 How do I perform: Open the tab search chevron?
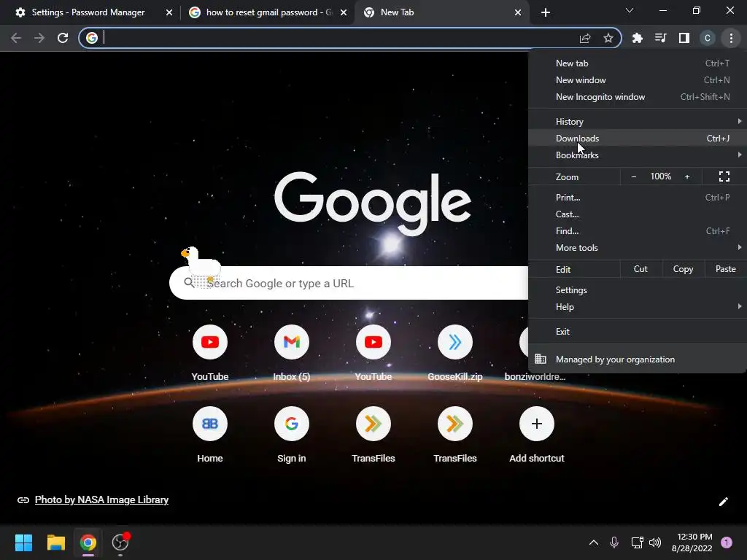pyautogui.click(x=630, y=10)
